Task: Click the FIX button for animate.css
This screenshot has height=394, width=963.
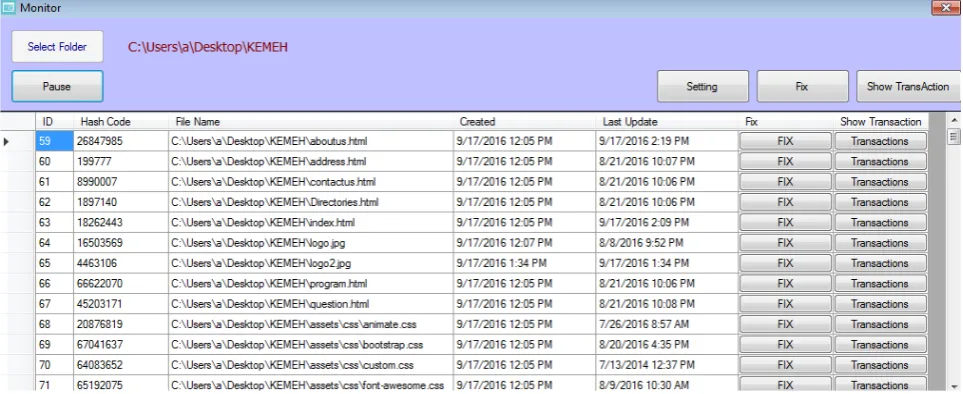Action: [x=786, y=324]
